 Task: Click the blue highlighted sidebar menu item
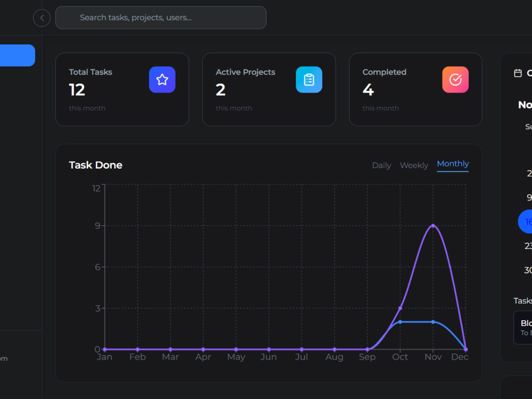(18, 55)
